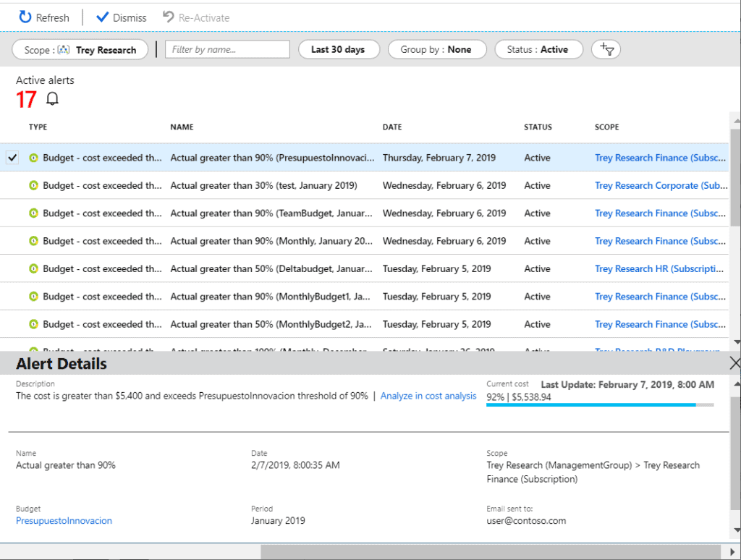Sort alerts by the NAME column header
741x560 pixels.
(182, 127)
